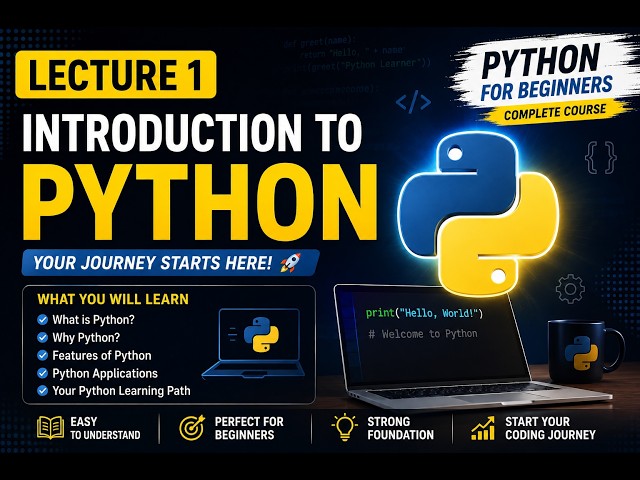The height and width of the screenshot is (480, 640).
Task: Click the PYTHON FOR BEGINNERS brush label
Action: click(x=545, y=73)
